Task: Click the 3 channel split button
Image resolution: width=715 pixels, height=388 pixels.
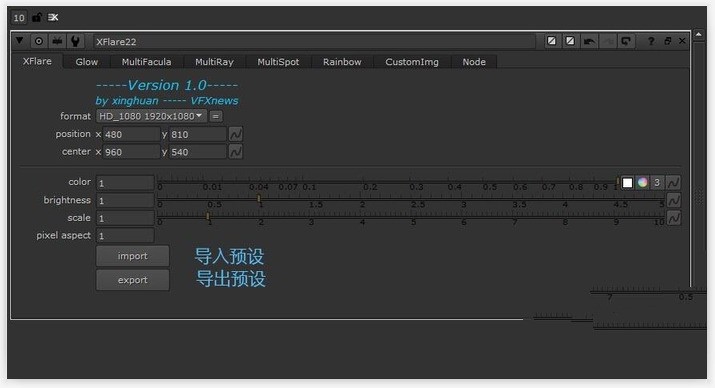Action: point(657,182)
